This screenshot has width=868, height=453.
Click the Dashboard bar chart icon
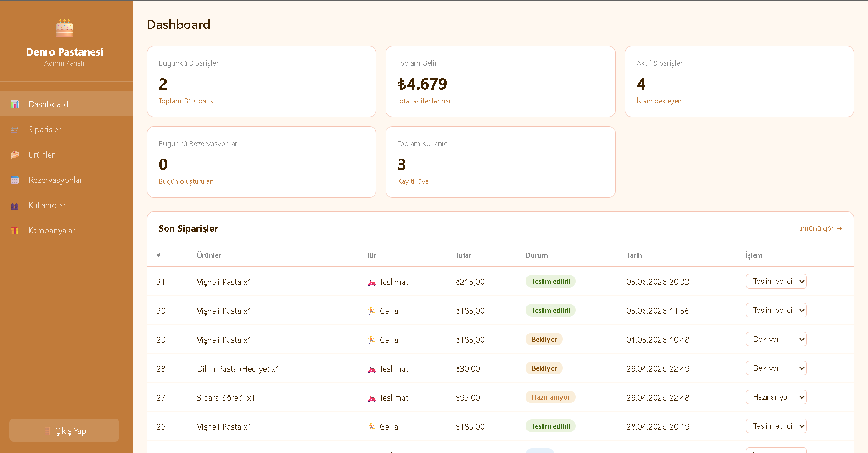point(15,104)
